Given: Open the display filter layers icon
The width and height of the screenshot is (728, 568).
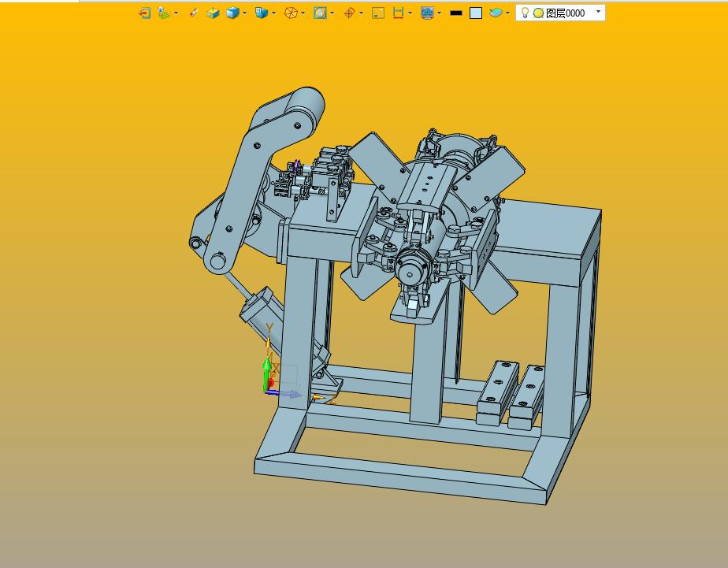Looking at the screenshot, I should click(x=164, y=13).
